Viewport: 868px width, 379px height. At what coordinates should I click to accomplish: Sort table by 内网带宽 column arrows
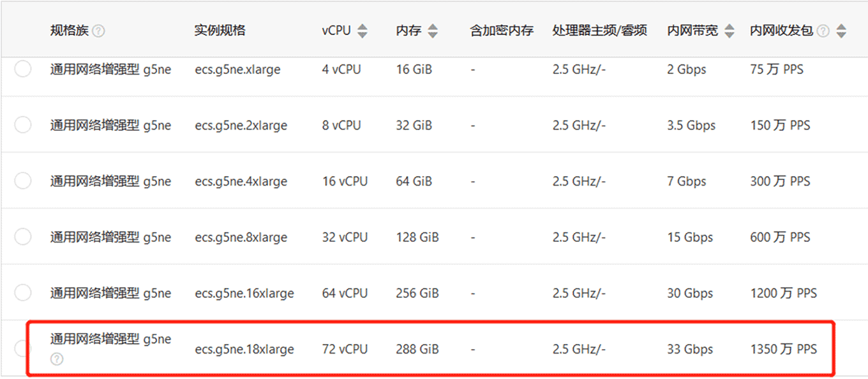[730, 31]
